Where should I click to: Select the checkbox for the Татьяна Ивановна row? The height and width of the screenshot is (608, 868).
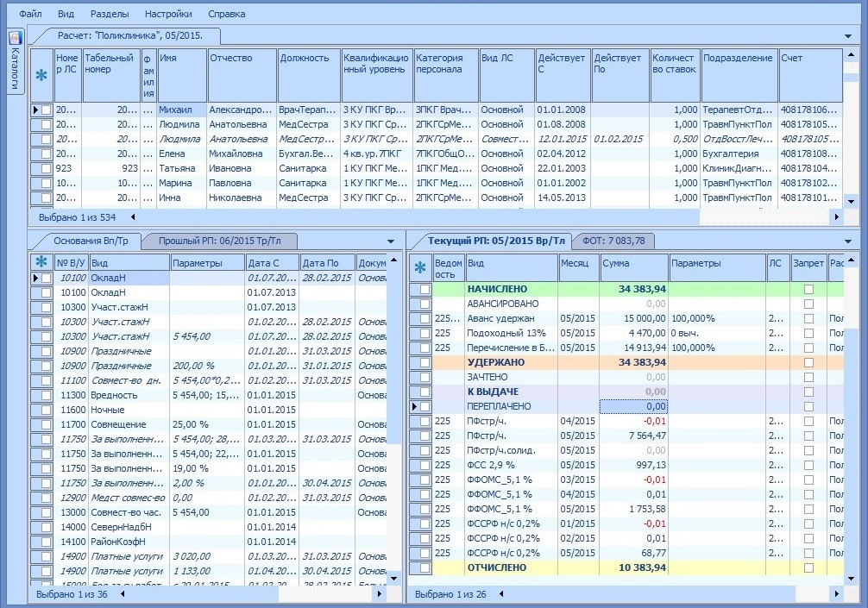(x=47, y=169)
